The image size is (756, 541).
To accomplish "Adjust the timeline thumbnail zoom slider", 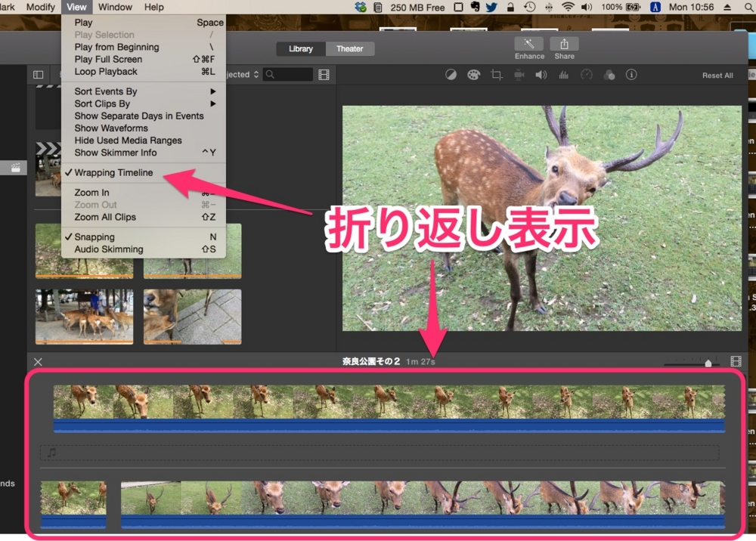I will (x=708, y=363).
